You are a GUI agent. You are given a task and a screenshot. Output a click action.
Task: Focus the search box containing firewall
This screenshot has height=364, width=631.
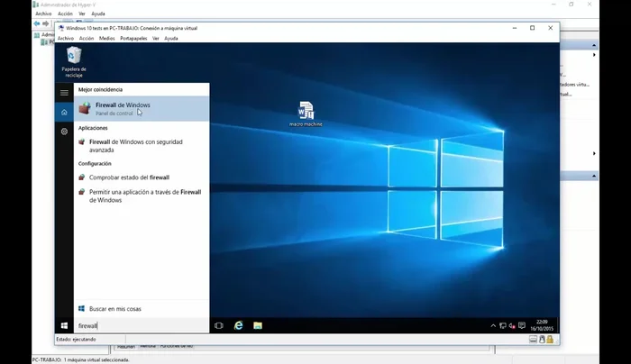pos(142,326)
